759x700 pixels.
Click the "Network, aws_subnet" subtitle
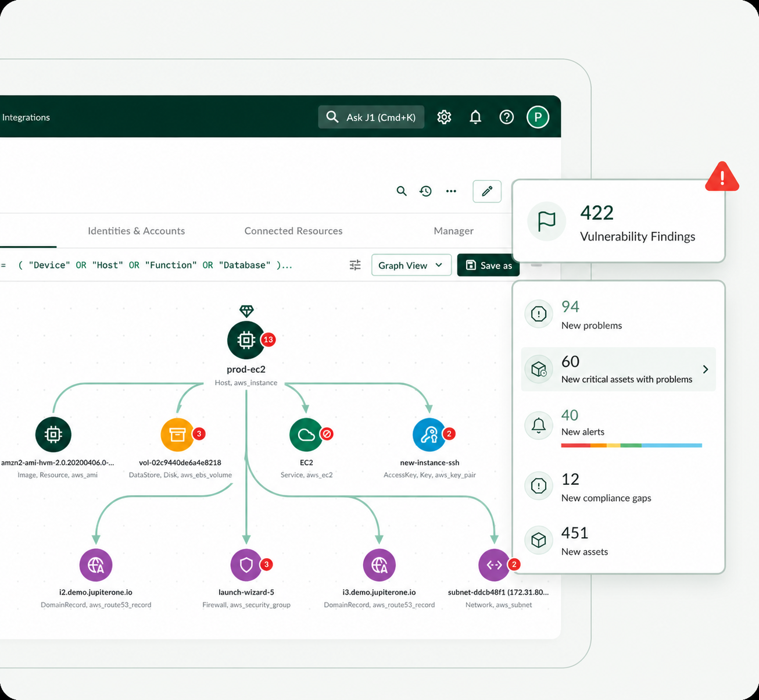click(499, 605)
